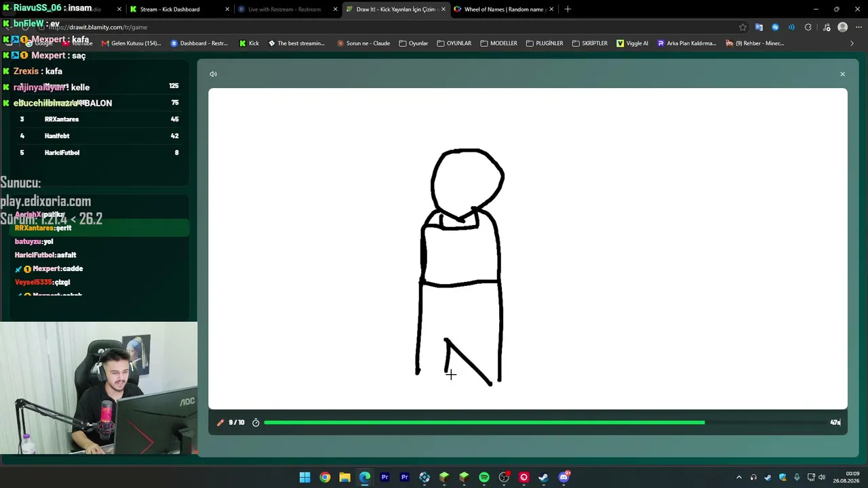Open the browser three-dot settings menu
The height and width of the screenshot is (488, 868).
coord(857,27)
